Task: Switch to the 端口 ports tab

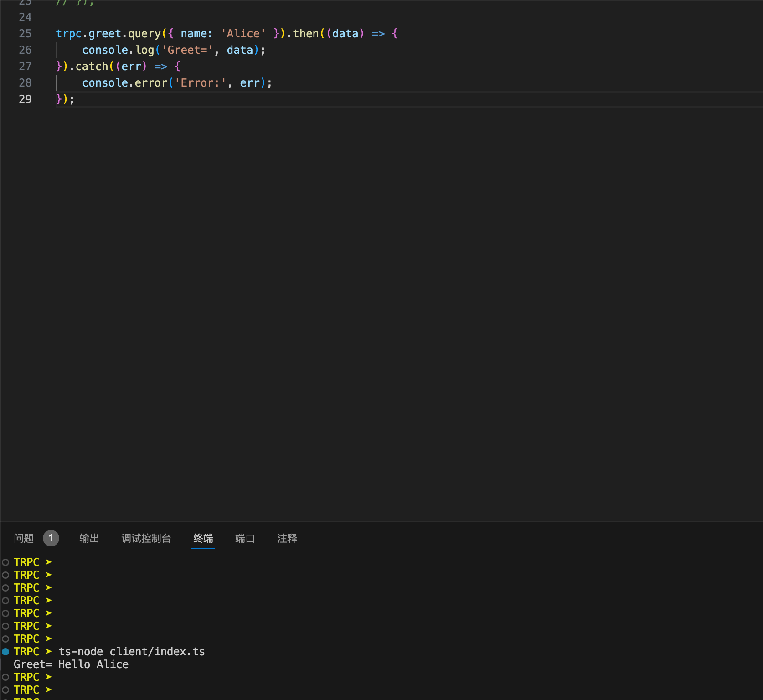Action: coord(245,538)
